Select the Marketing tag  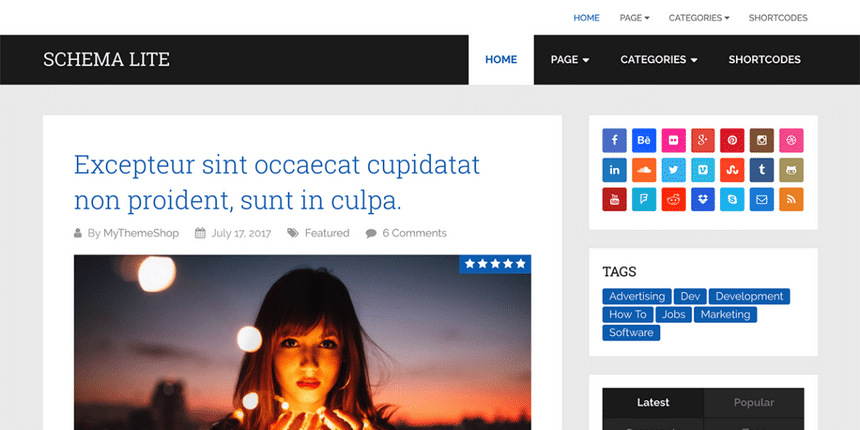pos(725,314)
